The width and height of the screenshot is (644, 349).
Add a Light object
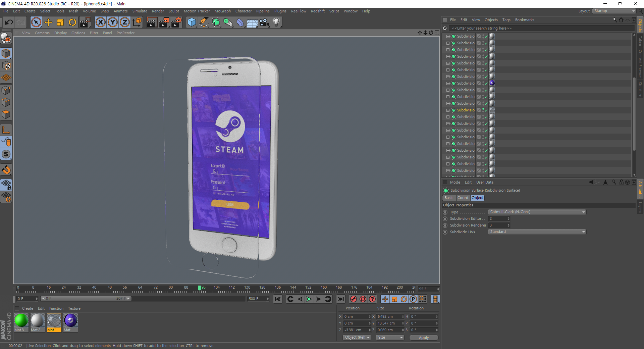[x=276, y=22]
